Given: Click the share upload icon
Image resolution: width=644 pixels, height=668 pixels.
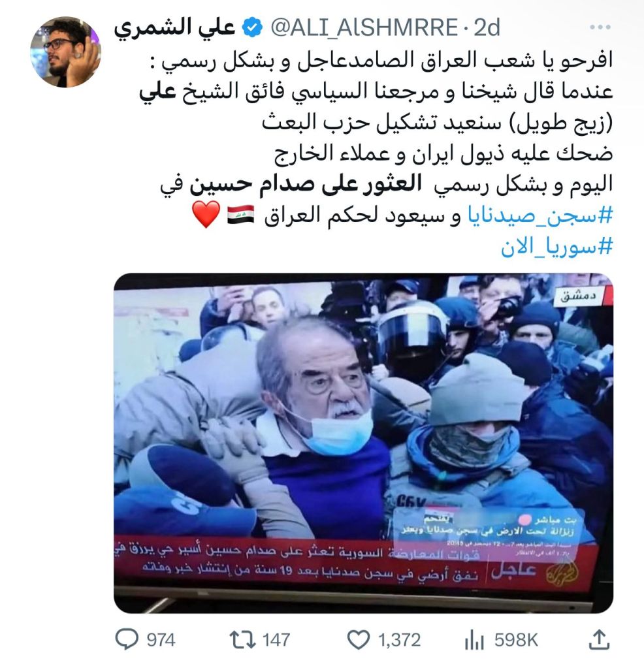Looking at the screenshot, I should click(x=599, y=640).
